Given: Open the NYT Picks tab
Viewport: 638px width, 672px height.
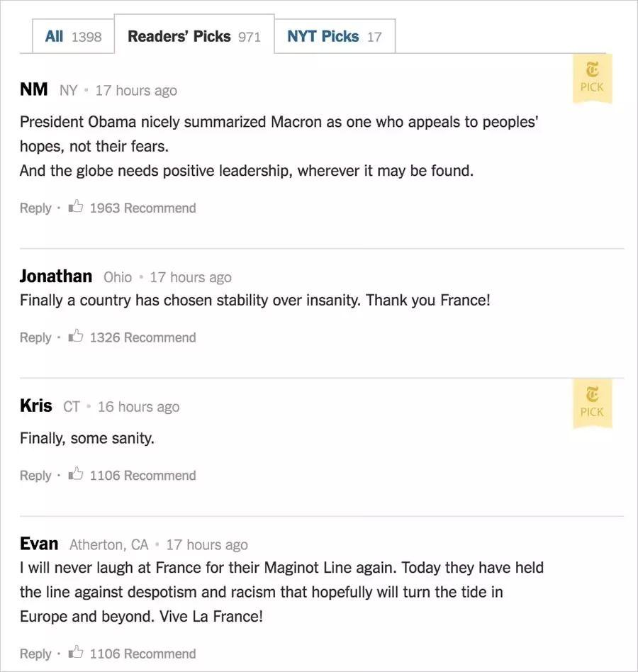Looking at the screenshot, I should tap(334, 36).
